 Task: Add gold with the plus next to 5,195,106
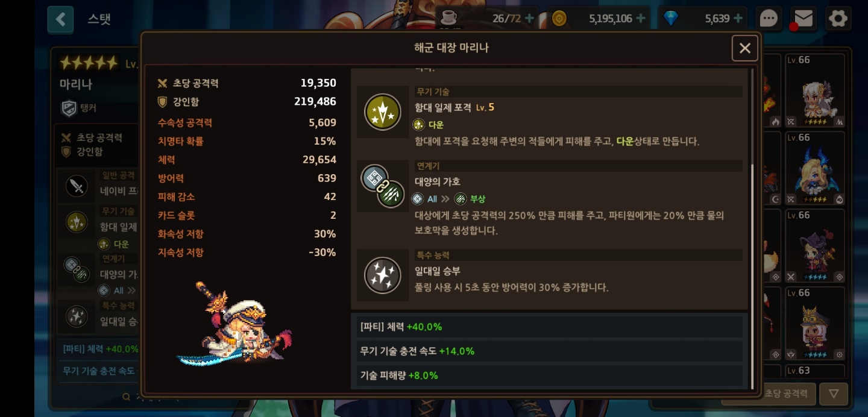coord(641,19)
